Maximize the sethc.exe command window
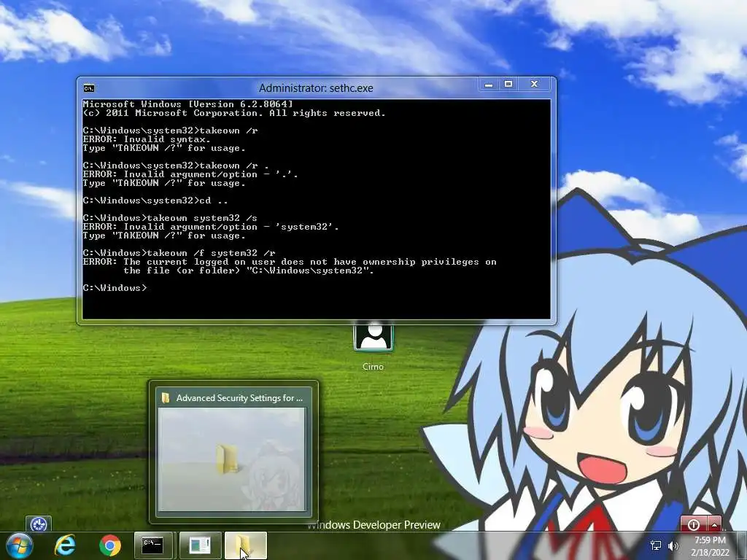 tap(508, 85)
